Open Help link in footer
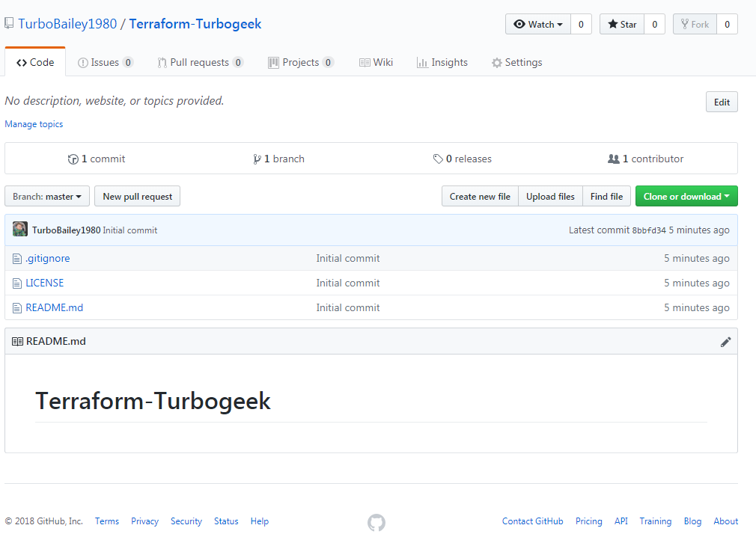Image resolution: width=756 pixels, height=534 pixels. point(260,521)
